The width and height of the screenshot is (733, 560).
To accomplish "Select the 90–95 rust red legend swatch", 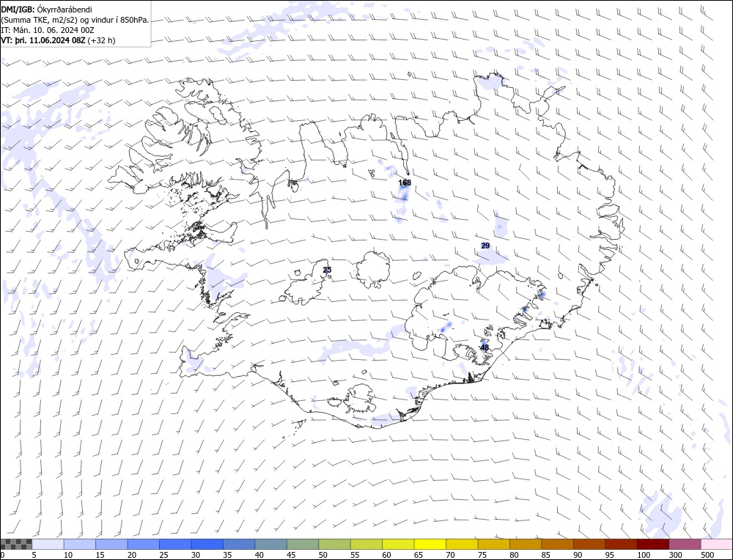I will point(589,544).
